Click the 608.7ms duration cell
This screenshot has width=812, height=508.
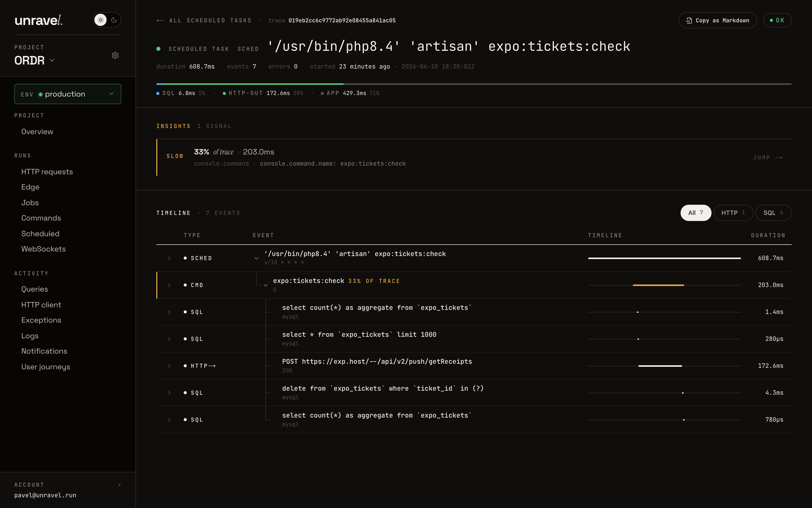(x=770, y=258)
